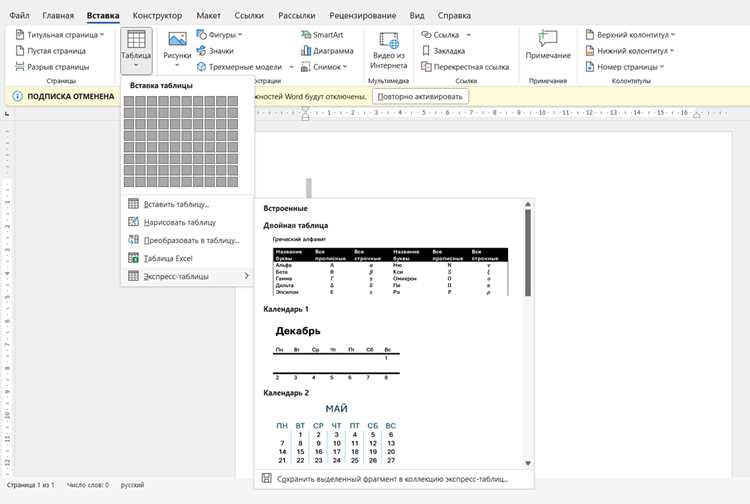Image resolution: width=750 pixels, height=504 pixels.
Task: Expand the Номер страницы arrow
Action: tap(662, 67)
